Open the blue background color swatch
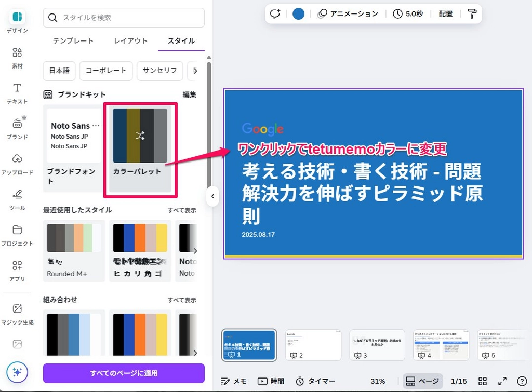532x392 pixels. coord(298,14)
